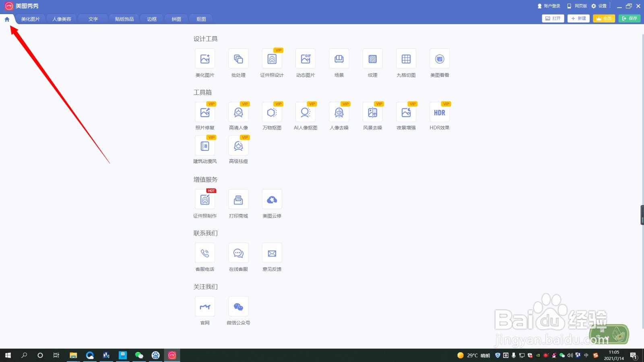Viewport: 644px width, 362px height.
Task: Open the weather widget showing 29°C
Action: (474, 355)
